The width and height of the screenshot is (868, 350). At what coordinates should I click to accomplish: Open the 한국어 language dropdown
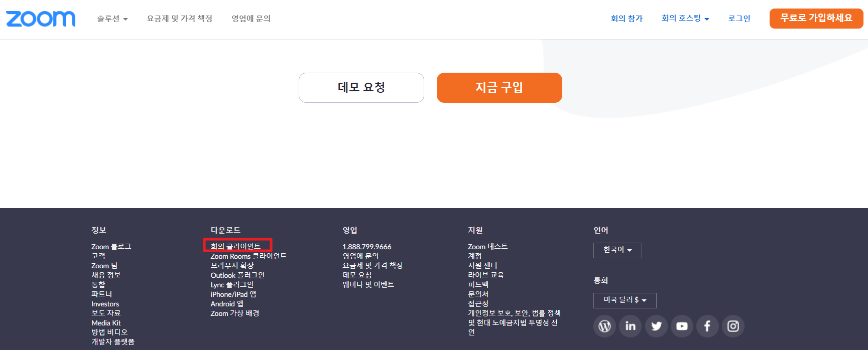click(617, 250)
